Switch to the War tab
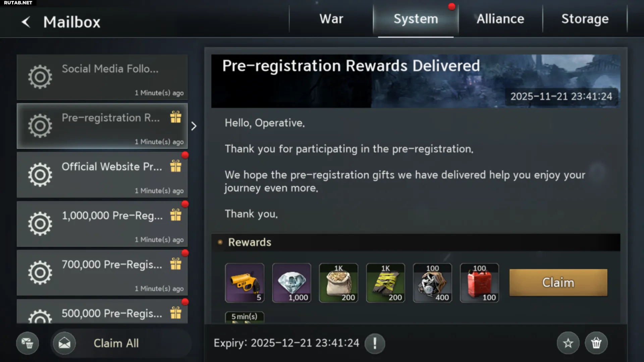The image size is (644, 362). tap(331, 19)
